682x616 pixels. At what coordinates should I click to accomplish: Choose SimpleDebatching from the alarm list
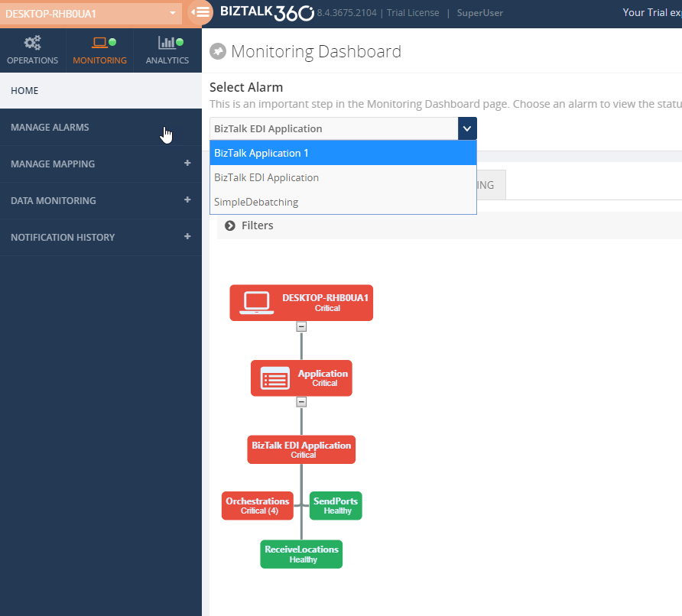pos(343,202)
